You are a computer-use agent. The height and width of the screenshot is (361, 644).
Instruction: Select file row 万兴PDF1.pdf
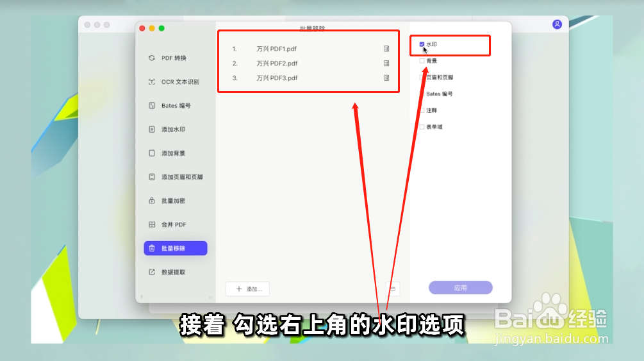click(310, 49)
